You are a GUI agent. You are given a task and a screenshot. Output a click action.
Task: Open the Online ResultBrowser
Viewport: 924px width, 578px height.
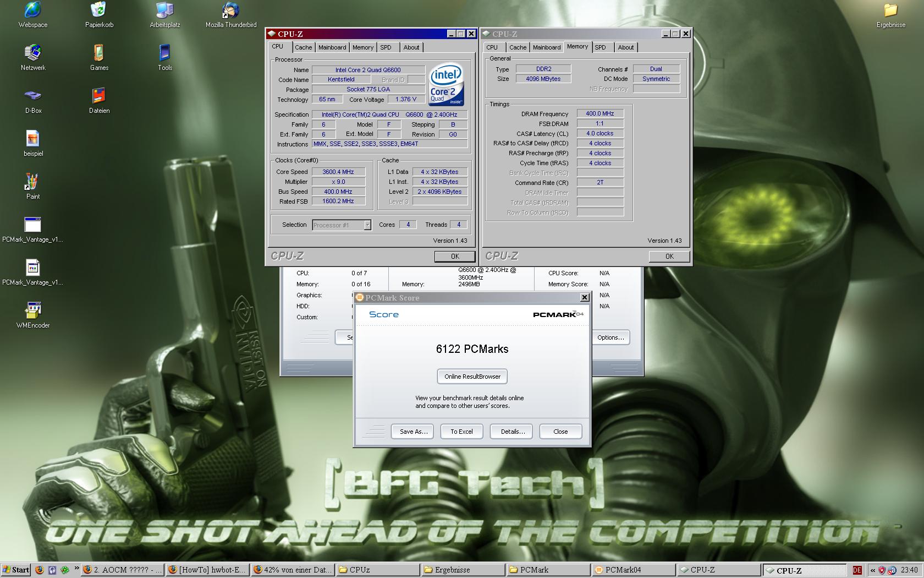pos(472,377)
